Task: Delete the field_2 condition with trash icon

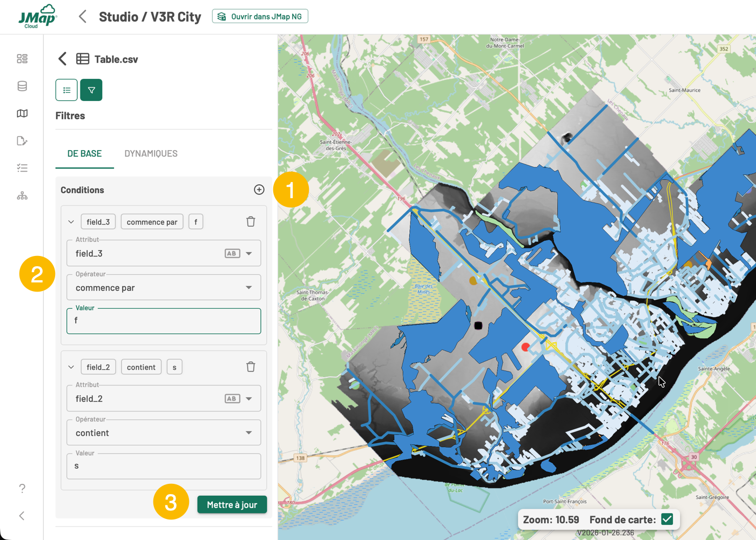Action: pos(251,367)
